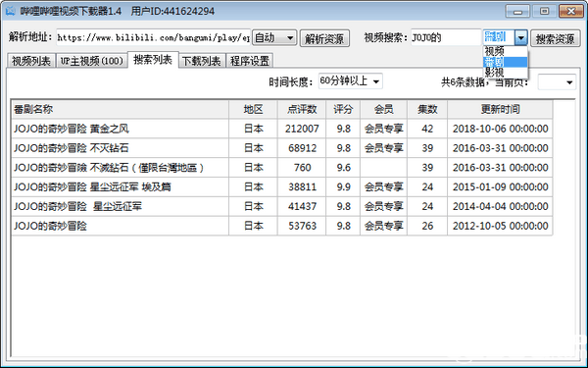Select row 星尘远征军 埃及篇

click(x=282, y=187)
